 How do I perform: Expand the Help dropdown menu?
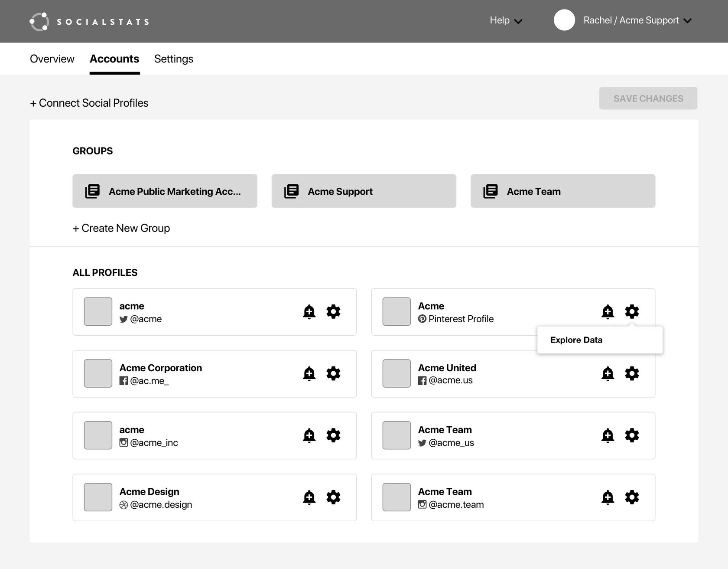506,21
